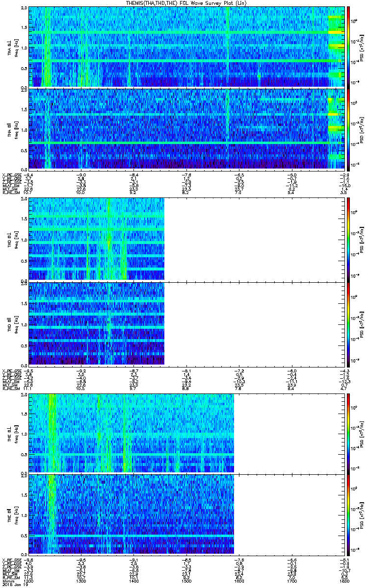This screenshot has height=588, width=368.
Task: Click the colored data in THD BL spectrogram
Action: [96, 239]
